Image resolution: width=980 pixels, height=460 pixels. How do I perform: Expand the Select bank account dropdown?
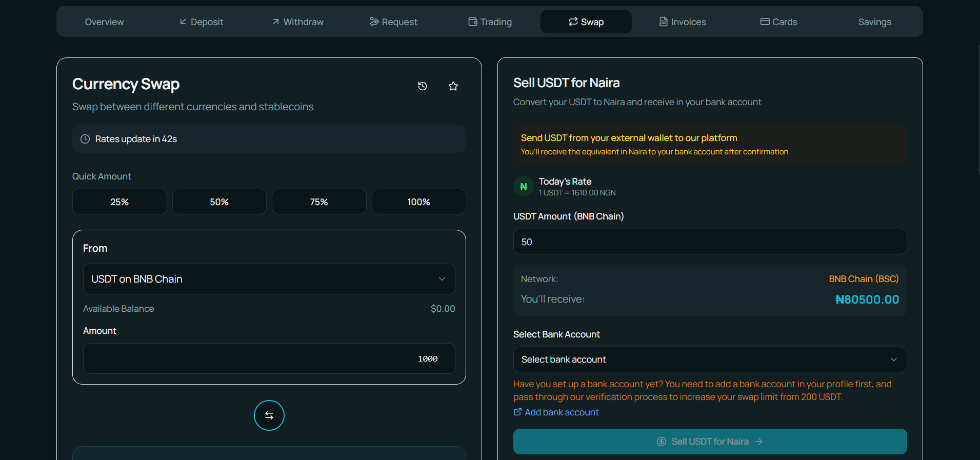[x=710, y=359]
